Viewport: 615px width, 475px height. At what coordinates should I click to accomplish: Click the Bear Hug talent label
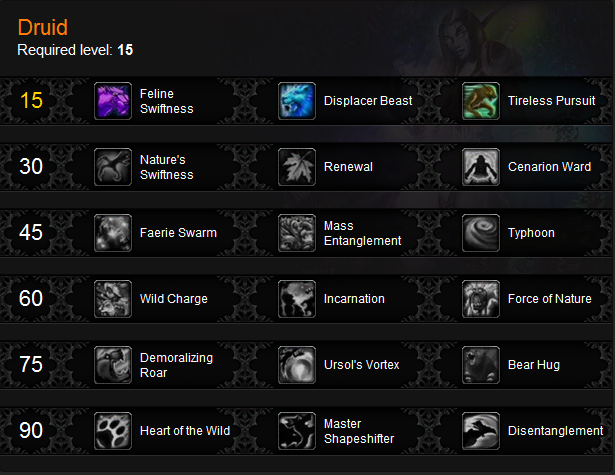(534, 365)
